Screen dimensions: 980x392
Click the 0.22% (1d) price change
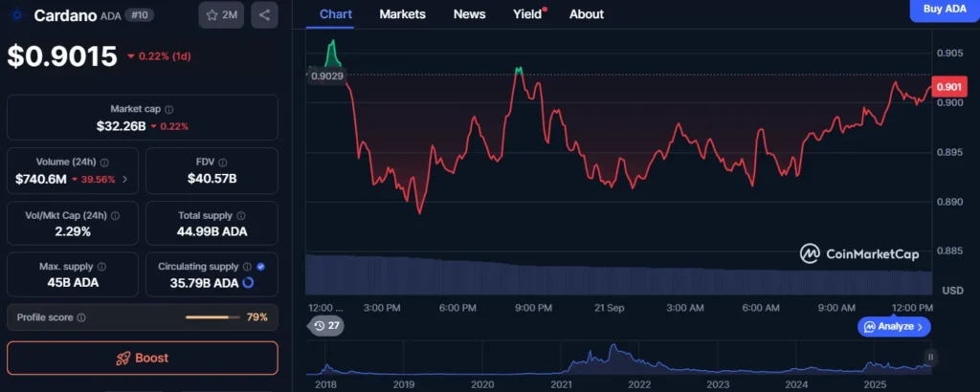coord(160,56)
